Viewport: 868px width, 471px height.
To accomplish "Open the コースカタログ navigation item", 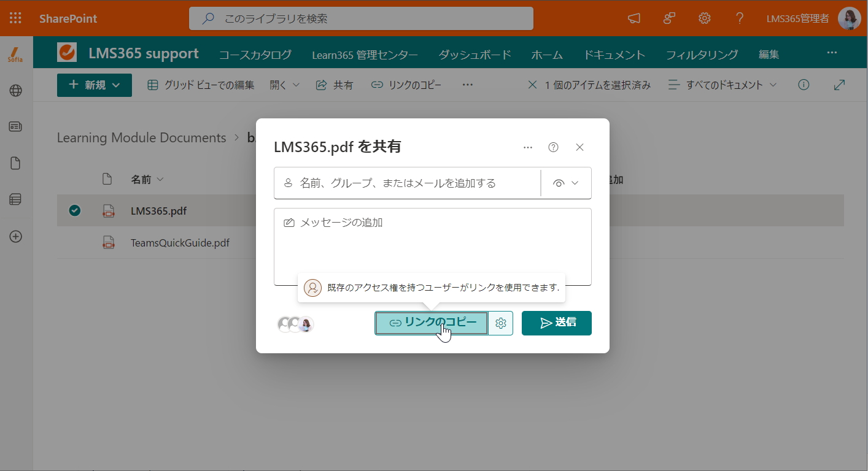I will click(255, 55).
